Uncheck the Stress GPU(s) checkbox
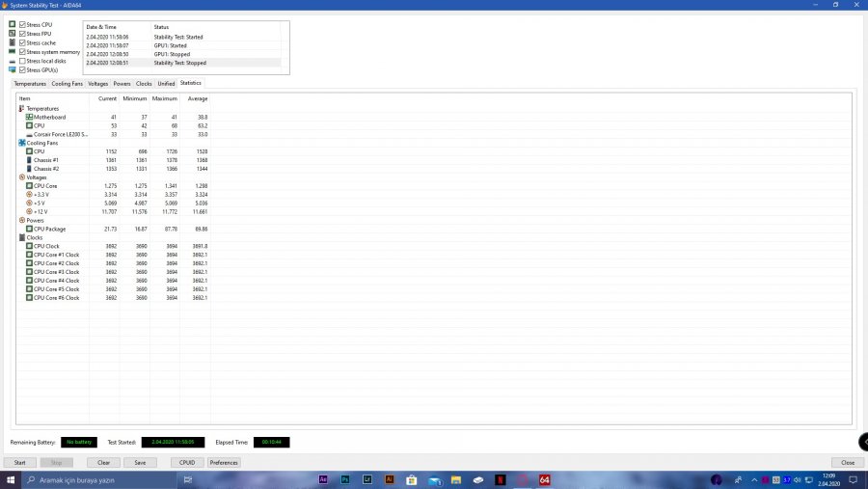The width and height of the screenshot is (868, 489). (x=23, y=69)
